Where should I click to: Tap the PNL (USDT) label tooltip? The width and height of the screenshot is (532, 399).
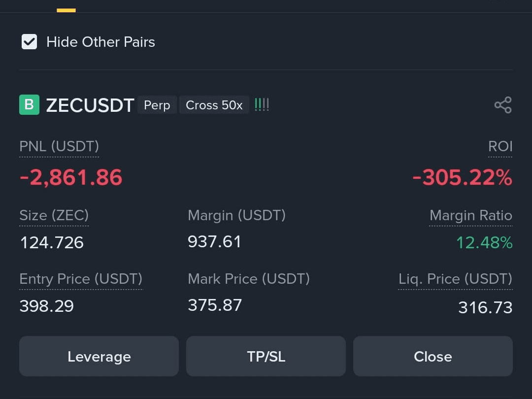(59, 147)
